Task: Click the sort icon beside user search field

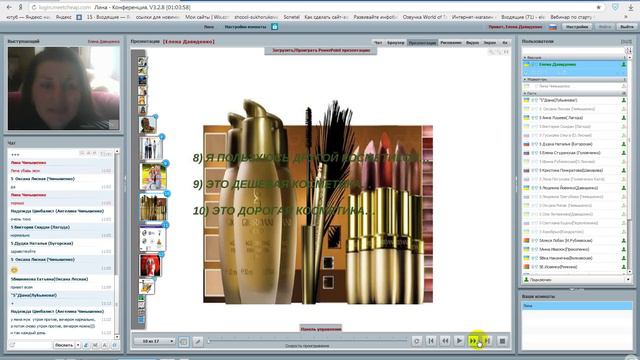Action: click(x=629, y=51)
